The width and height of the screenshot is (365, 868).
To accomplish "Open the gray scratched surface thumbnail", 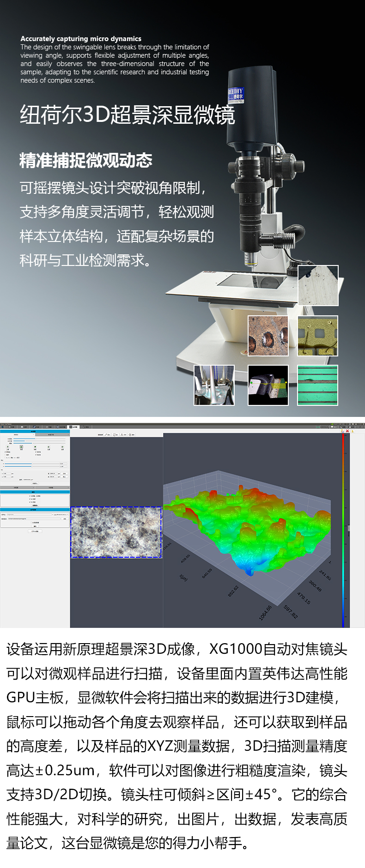I will pos(318,285).
